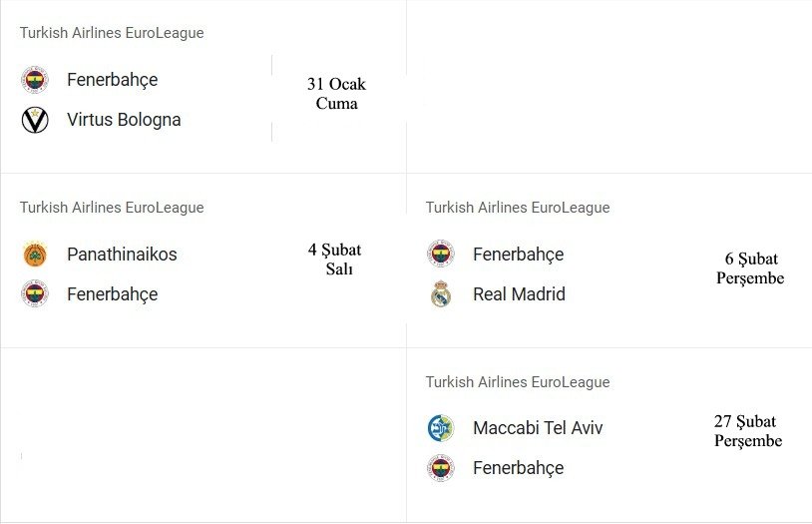812x524 pixels.
Task: Open the Panathinaikos team name
Action: tap(122, 255)
